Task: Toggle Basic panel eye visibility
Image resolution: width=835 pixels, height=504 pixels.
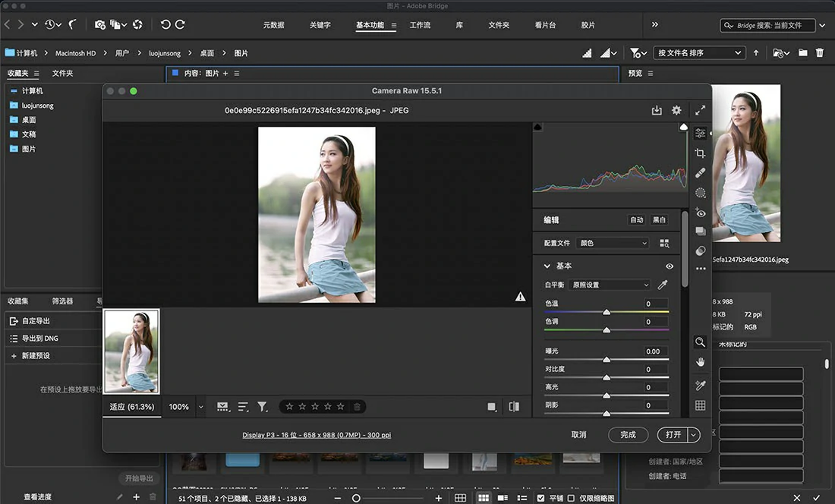Action: (x=670, y=266)
